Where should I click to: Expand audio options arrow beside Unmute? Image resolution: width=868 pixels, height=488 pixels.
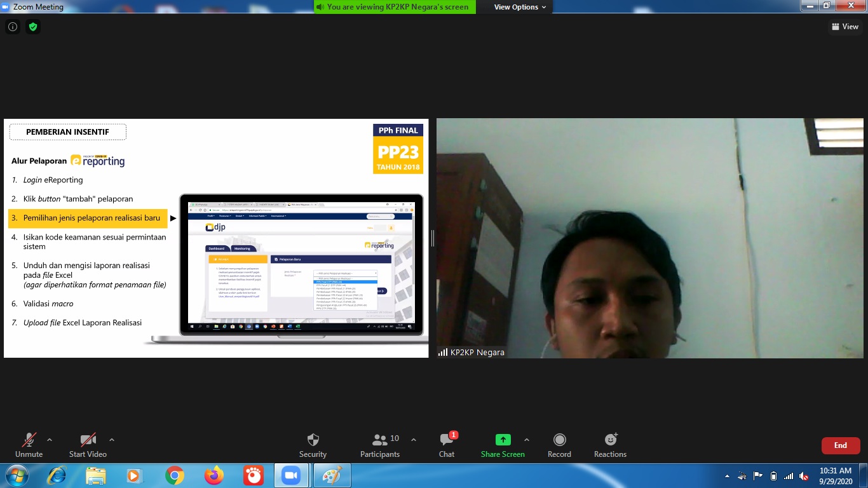point(50,440)
